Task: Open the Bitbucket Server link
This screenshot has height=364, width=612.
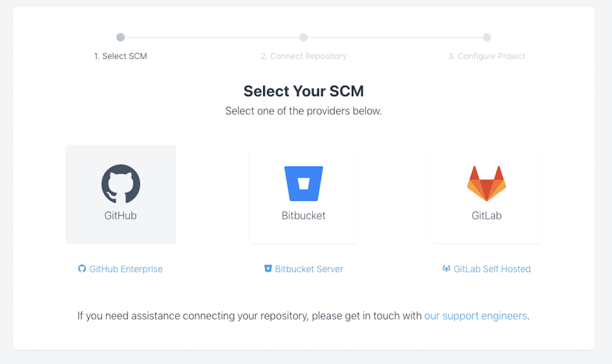Action: [304, 269]
